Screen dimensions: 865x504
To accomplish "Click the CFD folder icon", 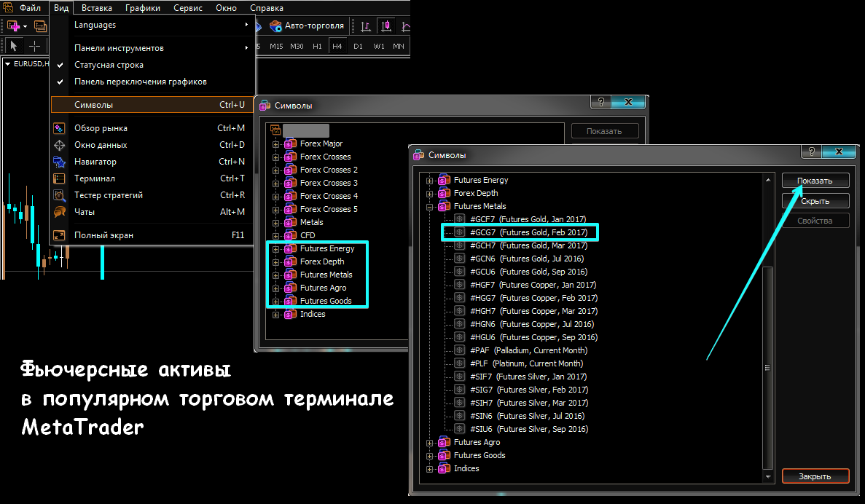I will (x=290, y=235).
